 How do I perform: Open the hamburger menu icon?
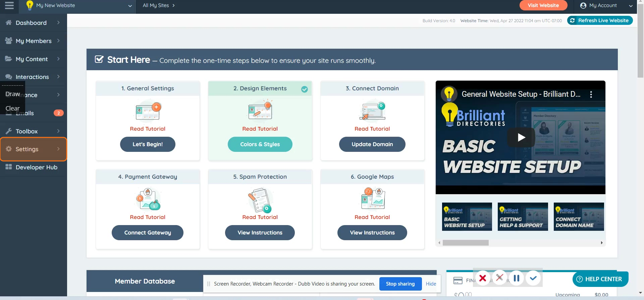tap(9, 5)
